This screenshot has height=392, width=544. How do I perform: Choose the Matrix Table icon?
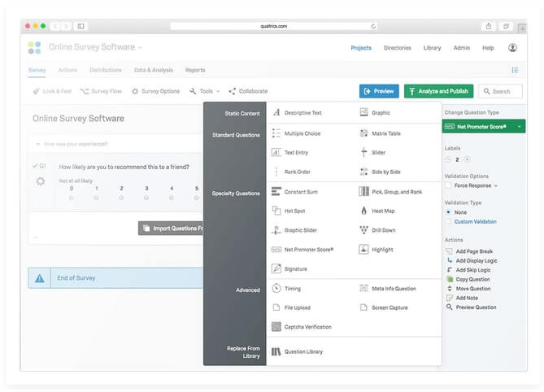(363, 133)
